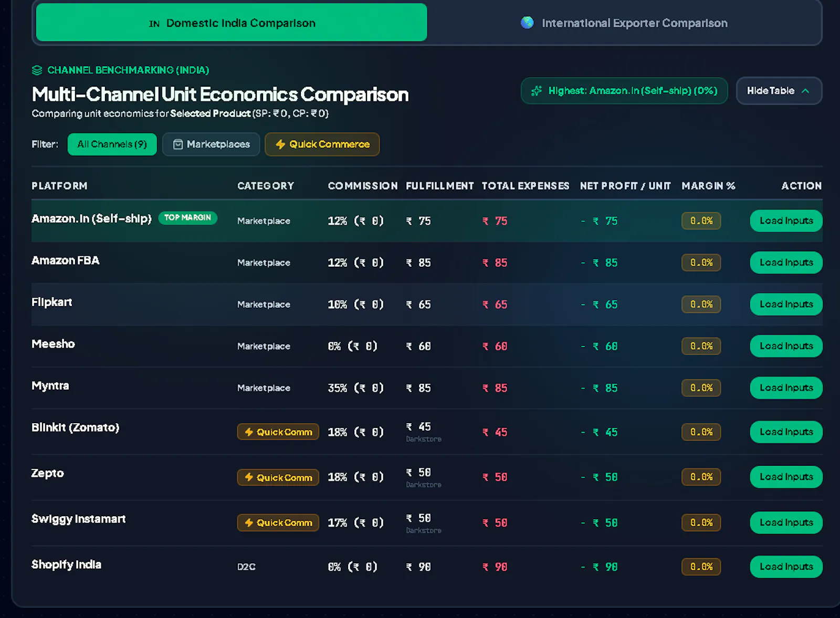Click the 0.0% margin badge for Shopify India

(x=701, y=567)
